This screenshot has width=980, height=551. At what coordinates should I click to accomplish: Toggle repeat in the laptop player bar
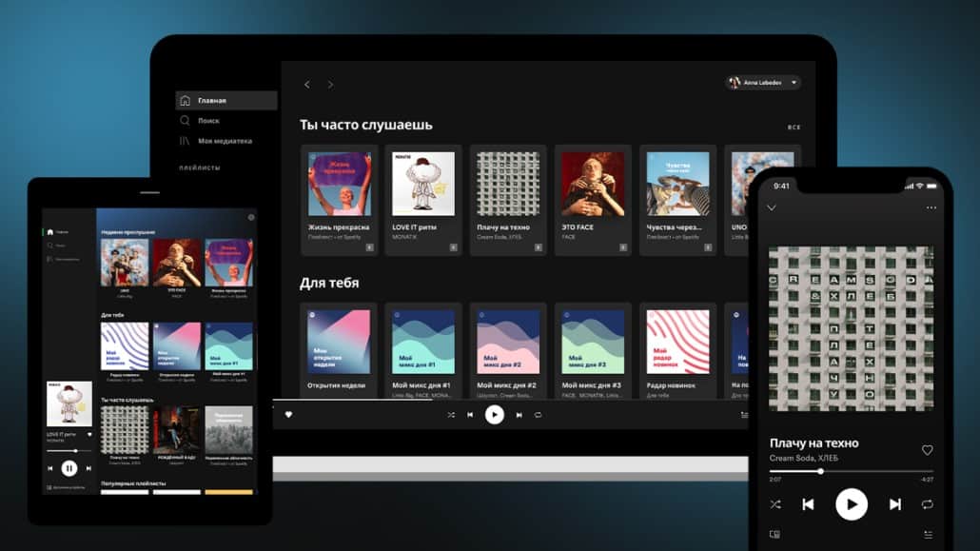[538, 415]
